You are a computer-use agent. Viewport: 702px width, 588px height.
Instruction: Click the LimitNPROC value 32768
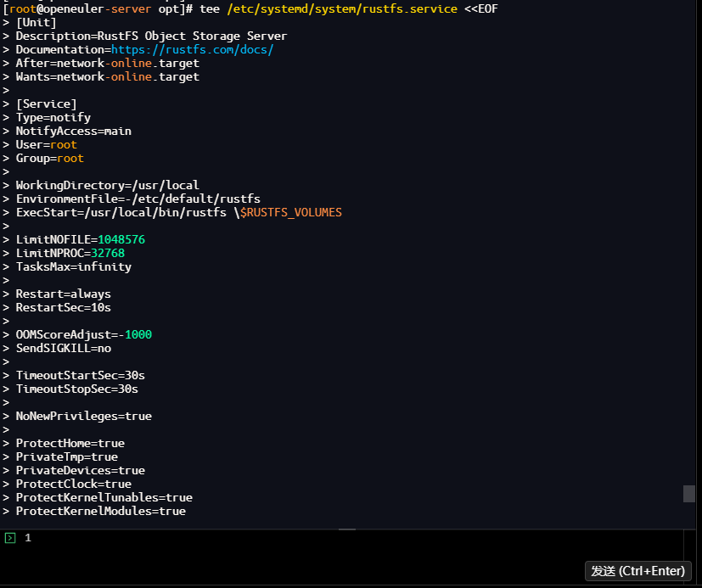[x=108, y=253]
